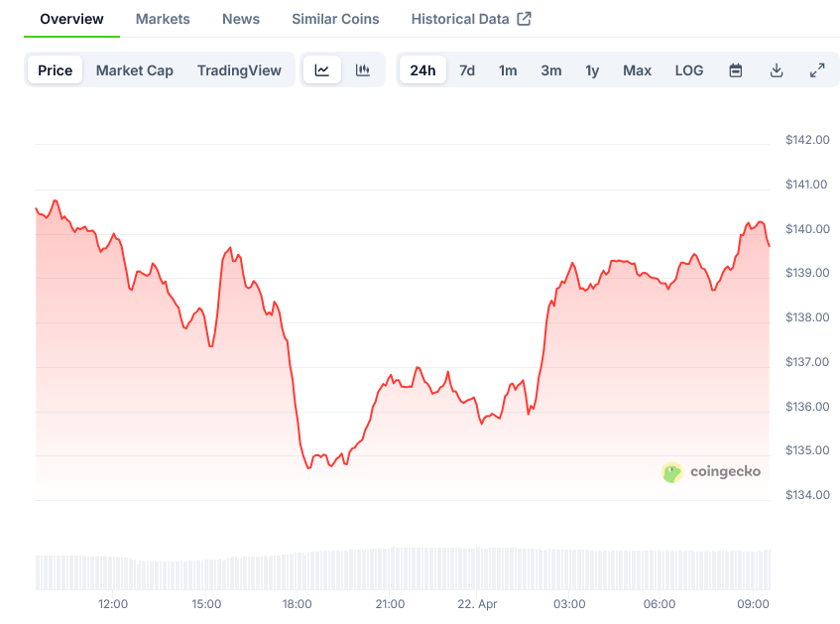Viewport: 840px width, 624px height.
Task: Toggle LOG scale on chart
Action: tap(689, 70)
